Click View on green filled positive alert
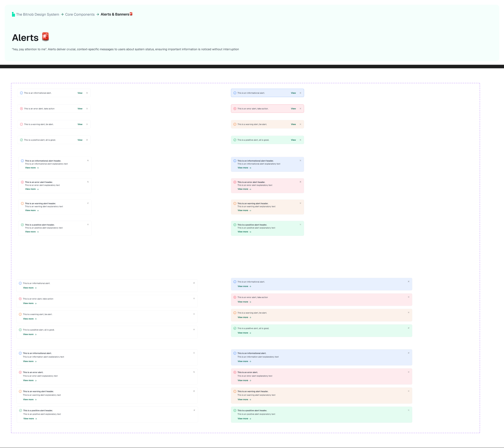504x448 pixels. pos(293,140)
